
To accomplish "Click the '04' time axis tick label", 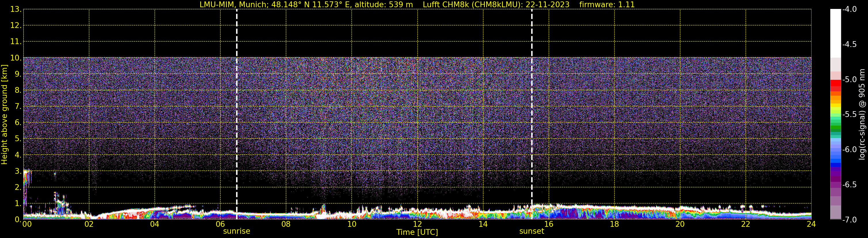I will [x=155, y=224].
